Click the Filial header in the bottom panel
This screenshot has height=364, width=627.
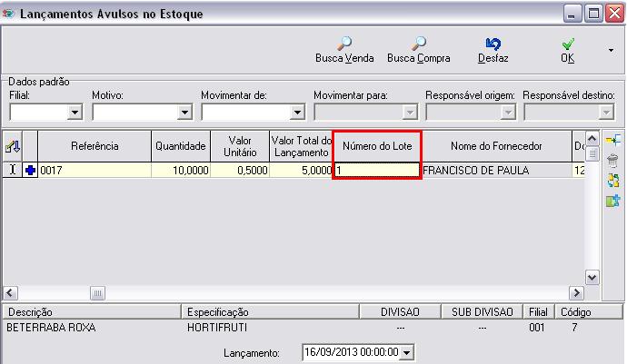(539, 312)
